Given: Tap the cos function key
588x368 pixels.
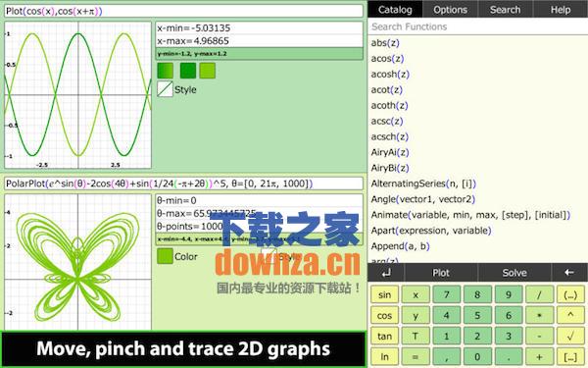Looking at the screenshot, I should (x=384, y=315).
